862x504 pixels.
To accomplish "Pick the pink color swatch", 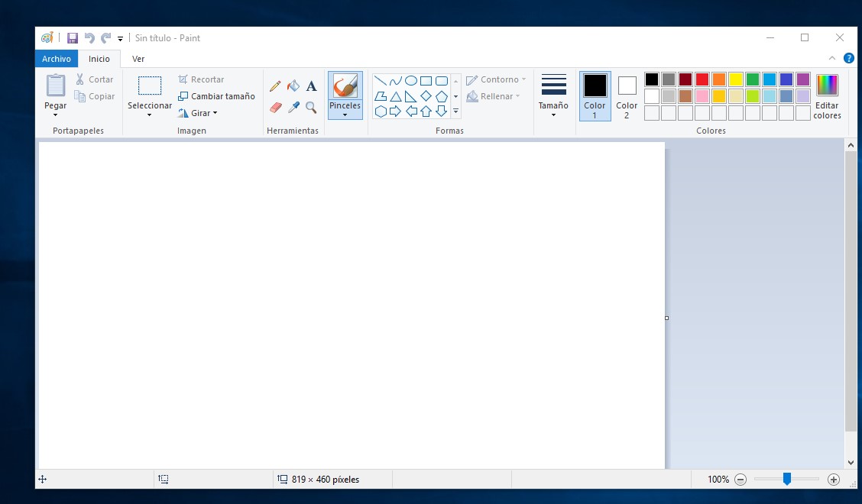I will coord(702,96).
